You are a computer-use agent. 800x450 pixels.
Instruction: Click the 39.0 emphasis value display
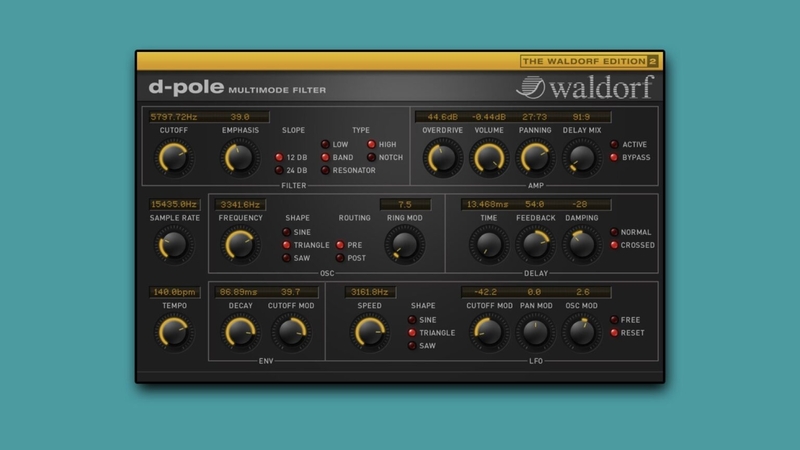[x=240, y=117]
